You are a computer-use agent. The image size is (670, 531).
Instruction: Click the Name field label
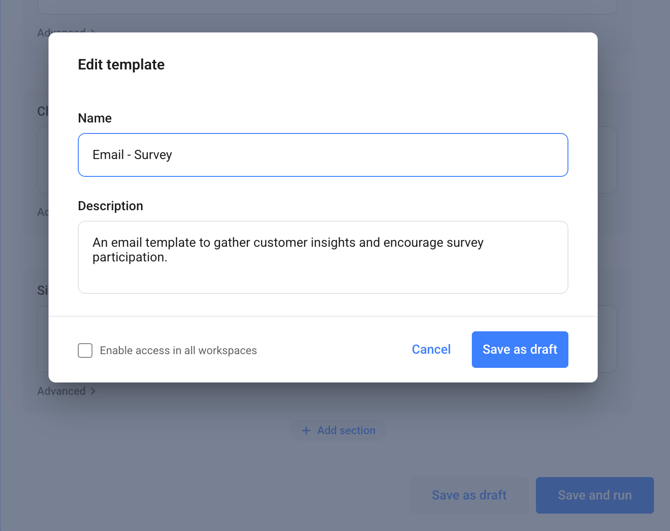pos(95,118)
